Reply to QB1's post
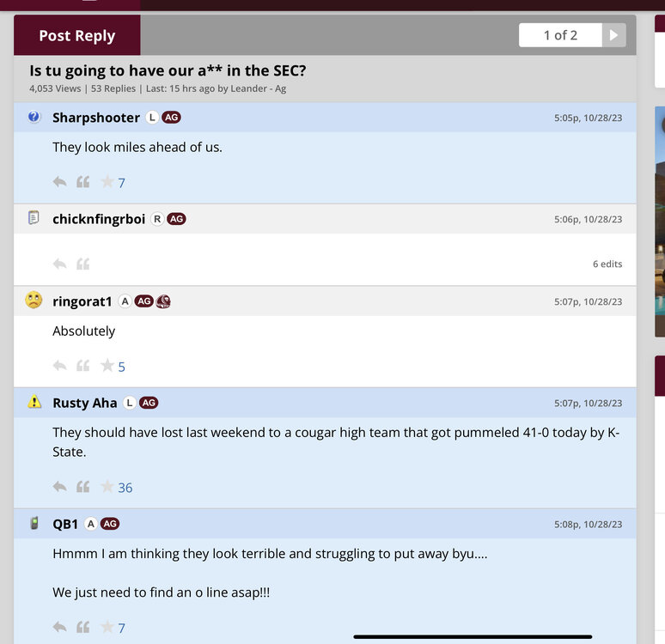The image size is (665, 644). (59, 628)
